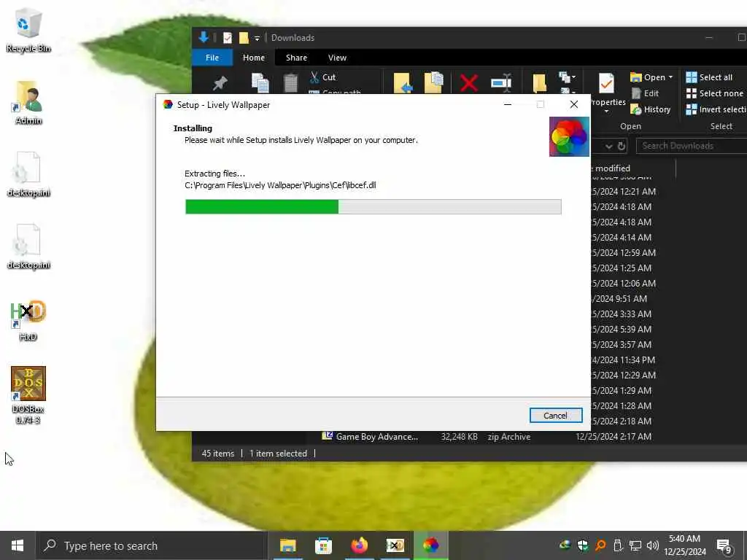Select the lower desktop.ini file icon
747x560 pixels.
[x=28, y=246]
